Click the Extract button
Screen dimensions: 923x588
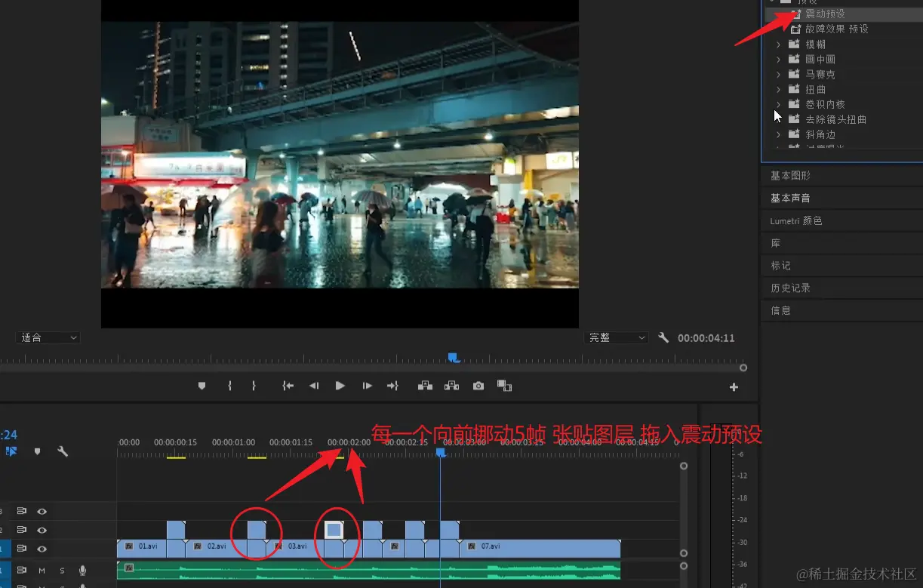click(452, 386)
